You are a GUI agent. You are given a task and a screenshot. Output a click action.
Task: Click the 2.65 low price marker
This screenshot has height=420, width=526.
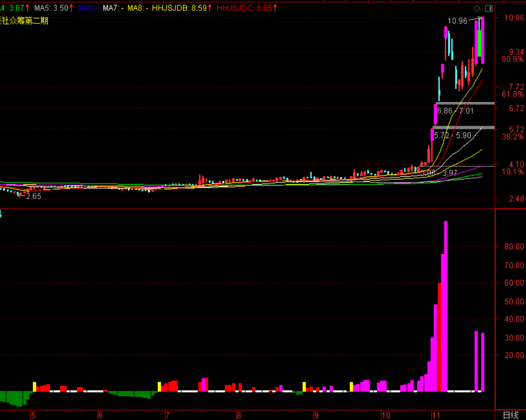pyautogui.click(x=33, y=196)
